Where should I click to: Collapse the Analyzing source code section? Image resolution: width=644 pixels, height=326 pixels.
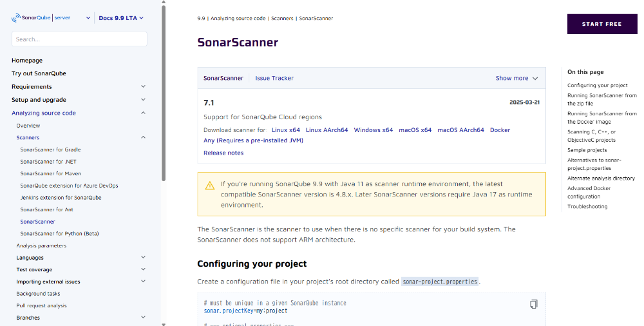point(144,113)
